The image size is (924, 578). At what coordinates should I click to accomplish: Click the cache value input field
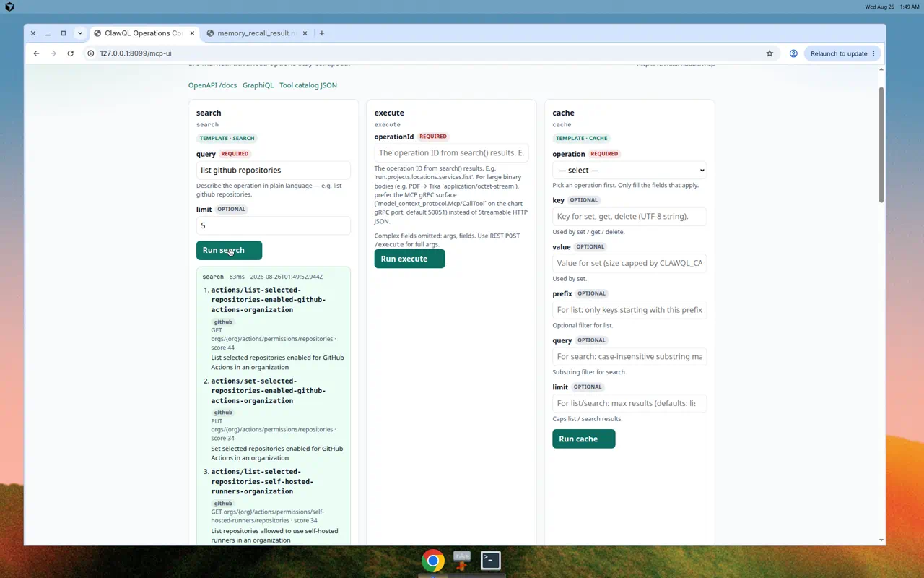[x=629, y=263]
